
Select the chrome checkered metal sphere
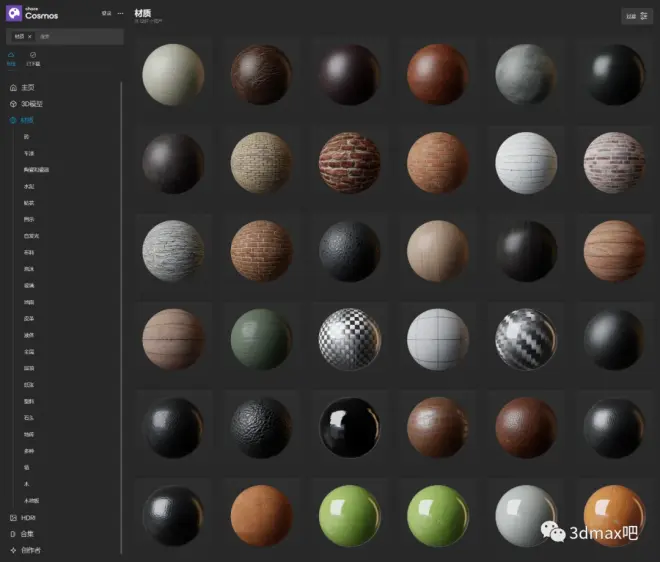point(350,339)
